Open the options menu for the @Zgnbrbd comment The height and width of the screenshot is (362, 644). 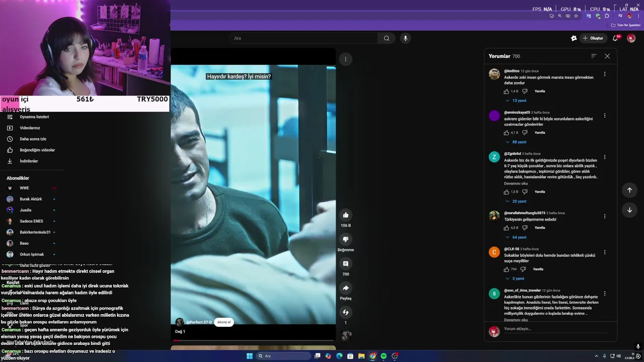click(605, 157)
